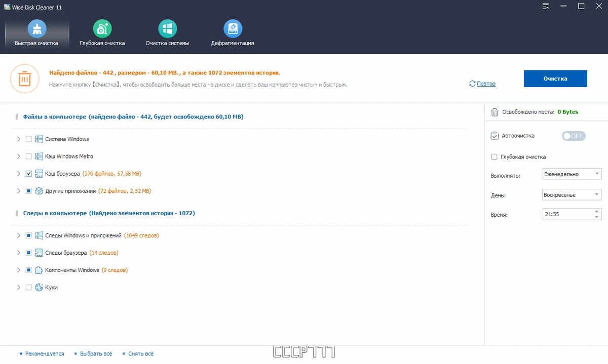Viewport: 608px width, 364px height.
Task: Click the Файлы в компьютере section heading
Action: [133, 117]
